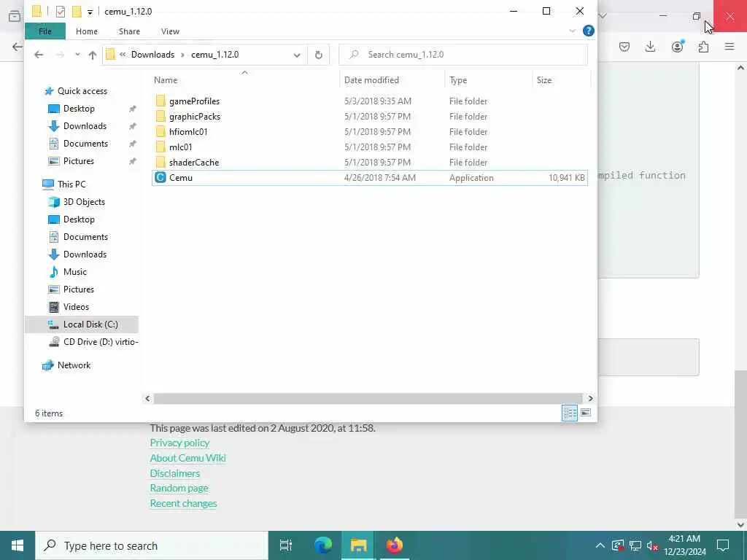Click File Explorer taskbar icon
747x560 pixels.
tap(358, 545)
